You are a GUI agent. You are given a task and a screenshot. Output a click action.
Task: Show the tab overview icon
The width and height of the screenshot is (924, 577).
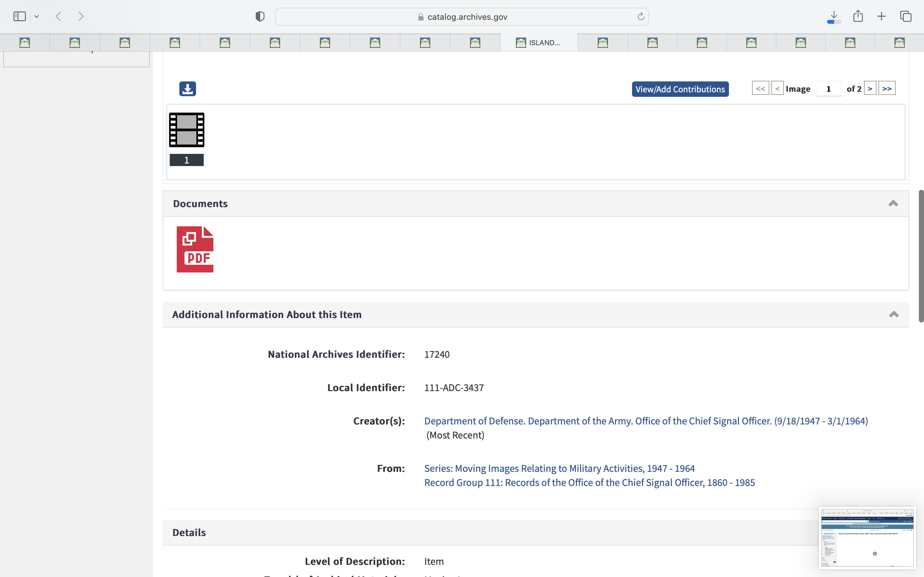[x=906, y=16]
